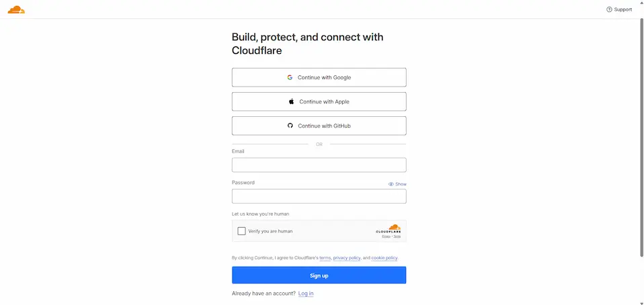Click the Google logo icon

coord(290,77)
